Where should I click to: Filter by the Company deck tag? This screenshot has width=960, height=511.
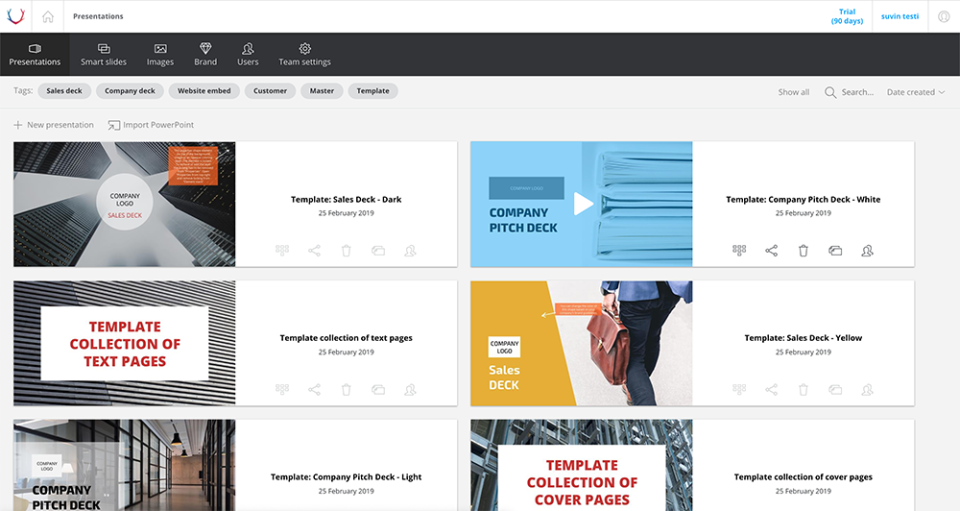pos(130,91)
